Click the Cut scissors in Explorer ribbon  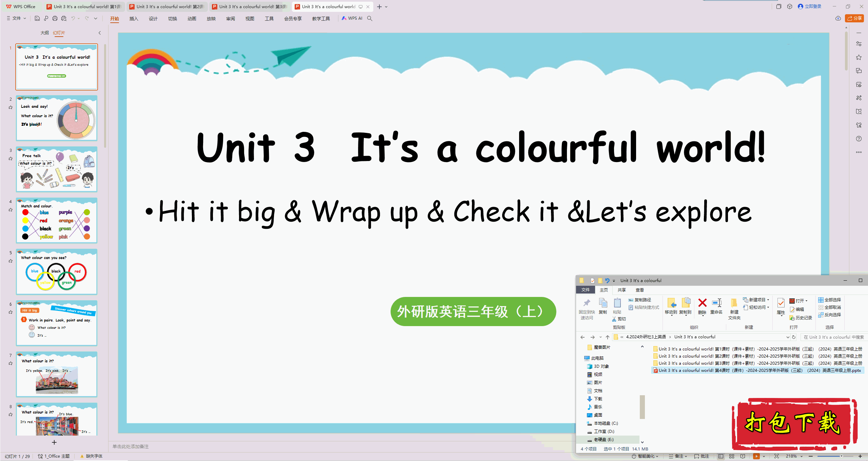click(x=619, y=319)
